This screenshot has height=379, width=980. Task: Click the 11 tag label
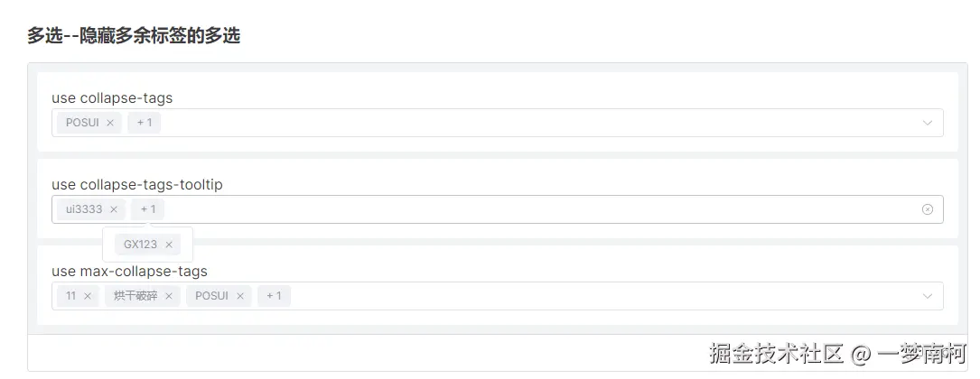coord(70,296)
